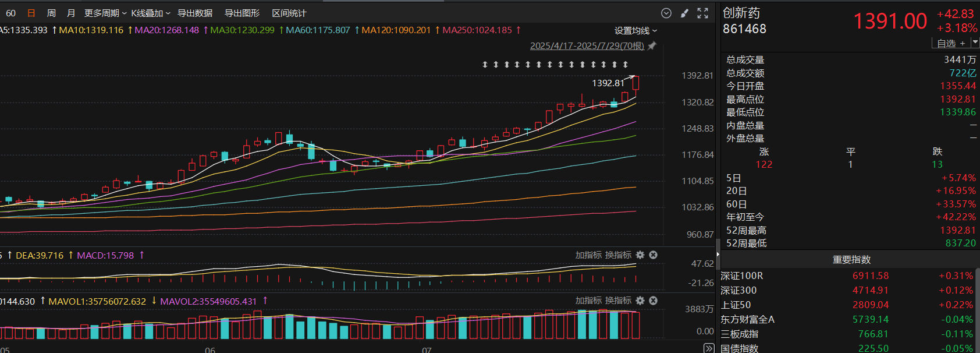This screenshot has height=353, width=980.
Task: Click 换指标 in the volume panel
Action: click(618, 301)
